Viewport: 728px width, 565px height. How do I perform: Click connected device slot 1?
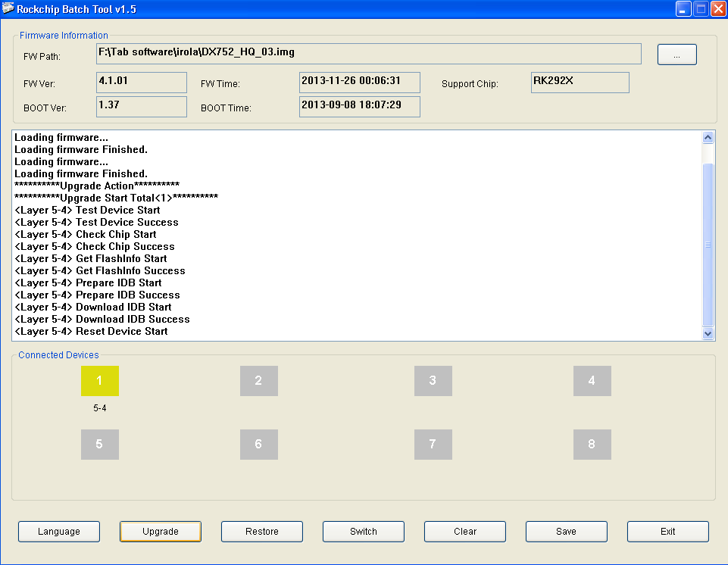point(100,381)
